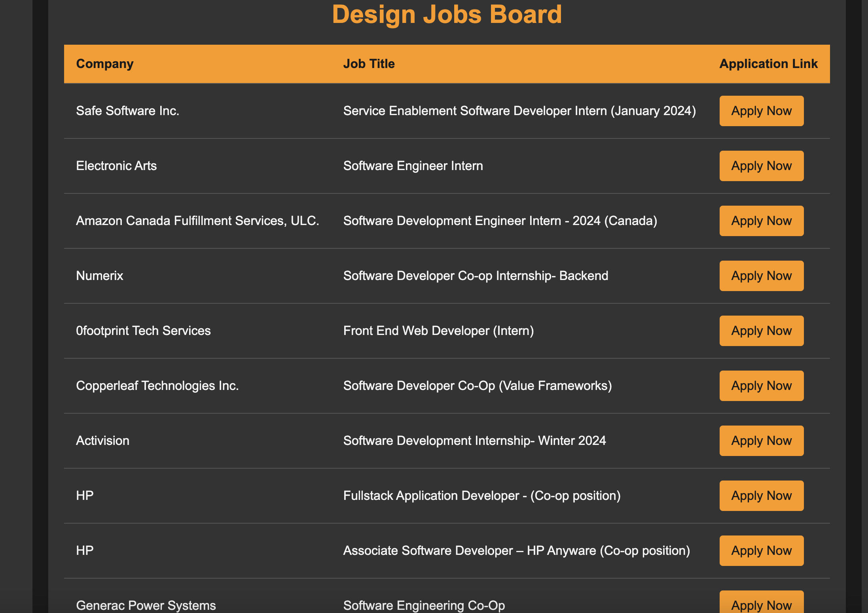Screen dimensions: 868x613
Task: Click Software Development Internship- Winter 2024 title
Action: pyautogui.click(x=474, y=441)
